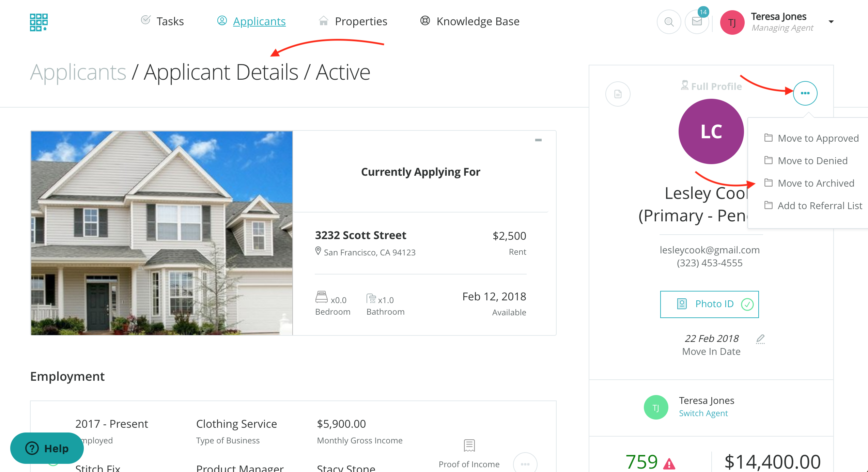This screenshot has width=868, height=472.
Task: Select Move to Archived option
Action: pos(816,183)
